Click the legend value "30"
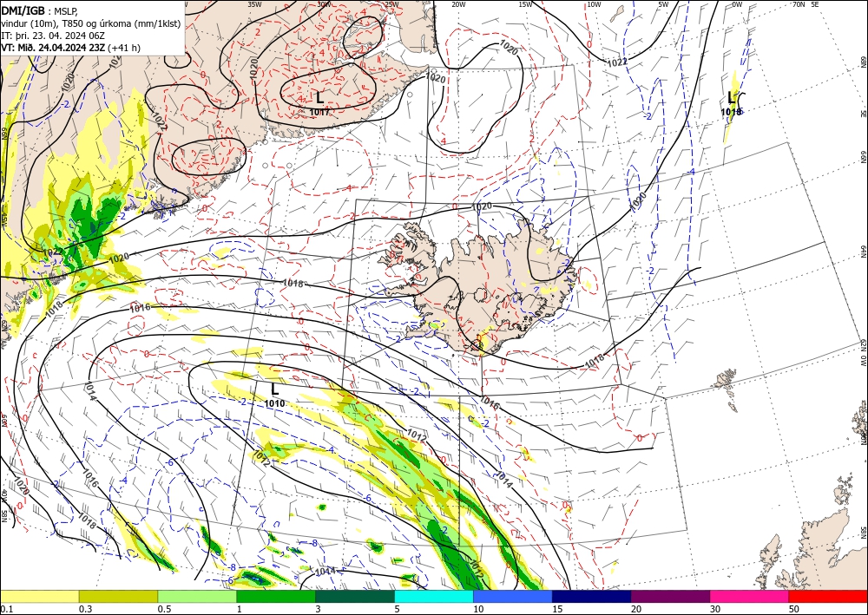The image size is (868, 615). click(715, 609)
